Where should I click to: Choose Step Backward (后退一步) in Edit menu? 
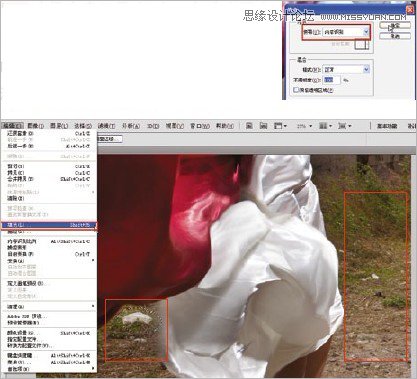click(x=49, y=146)
